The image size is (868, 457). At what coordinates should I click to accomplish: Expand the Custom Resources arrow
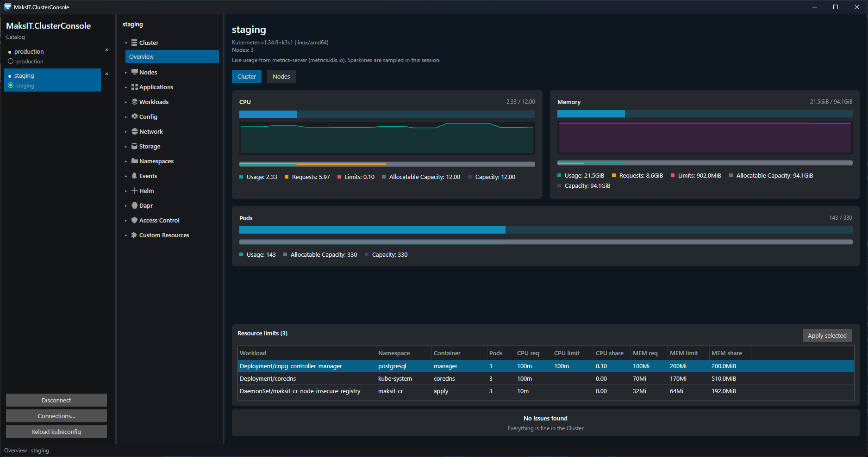126,235
